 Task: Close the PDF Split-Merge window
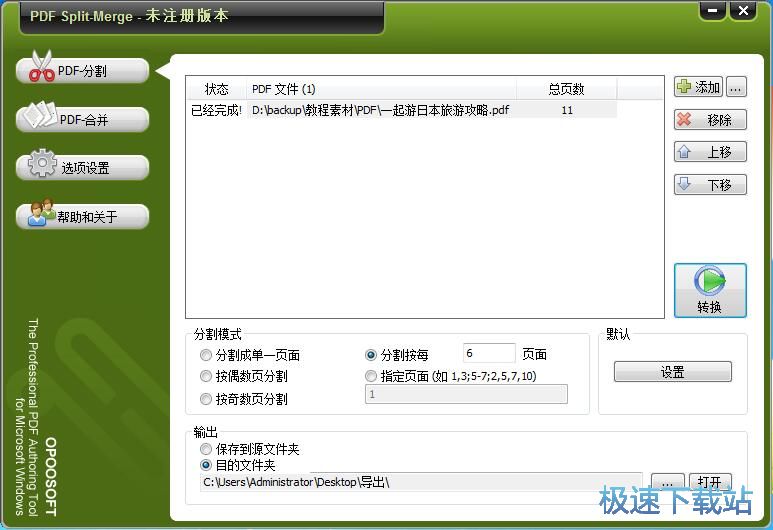click(743, 11)
